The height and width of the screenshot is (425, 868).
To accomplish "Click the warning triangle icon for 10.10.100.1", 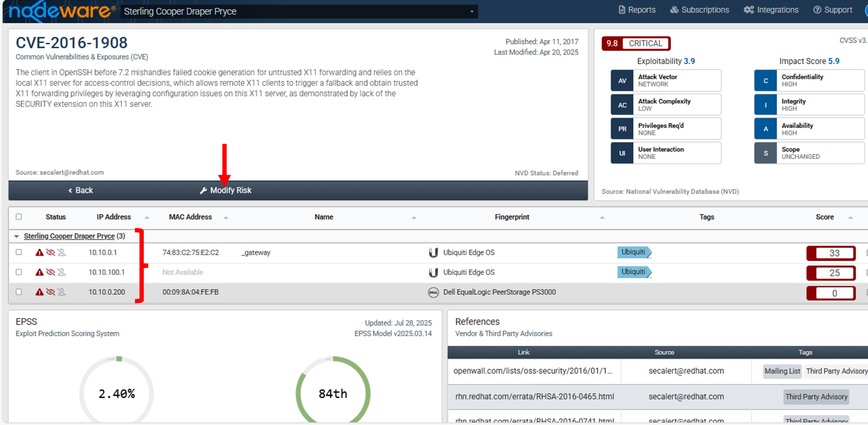I will (x=40, y=272).
